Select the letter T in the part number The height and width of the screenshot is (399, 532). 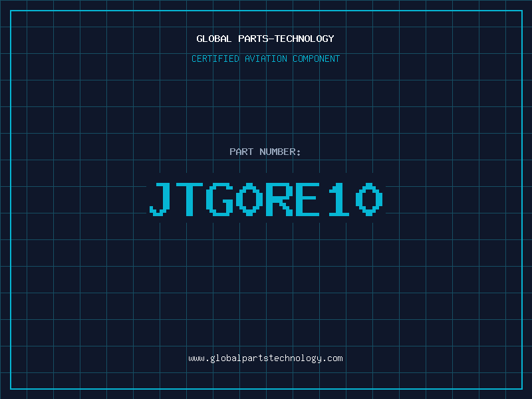coord(191,199)
